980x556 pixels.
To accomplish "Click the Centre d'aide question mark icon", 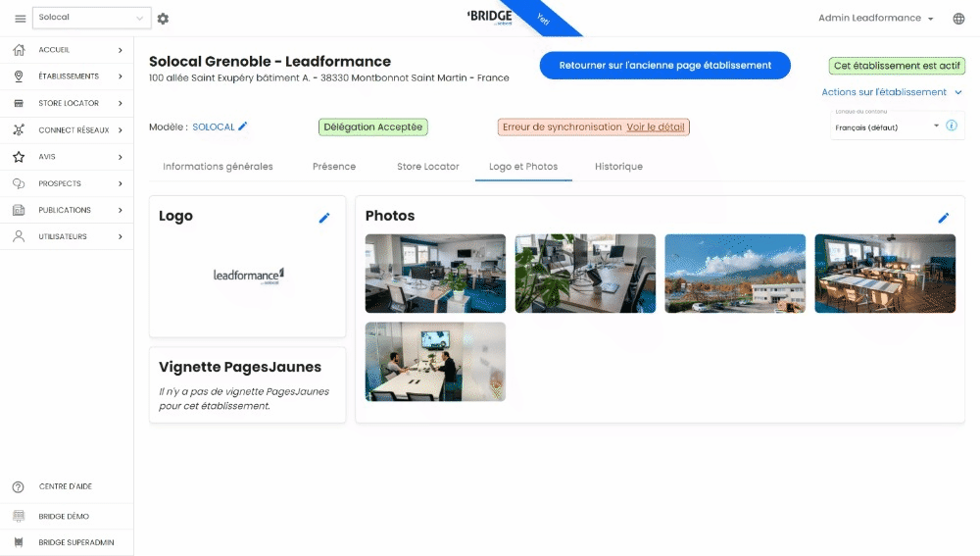I will (18, 486).
